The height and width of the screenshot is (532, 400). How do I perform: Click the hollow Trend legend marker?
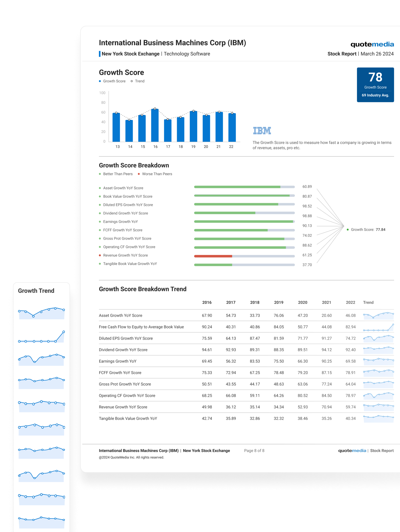132,81
